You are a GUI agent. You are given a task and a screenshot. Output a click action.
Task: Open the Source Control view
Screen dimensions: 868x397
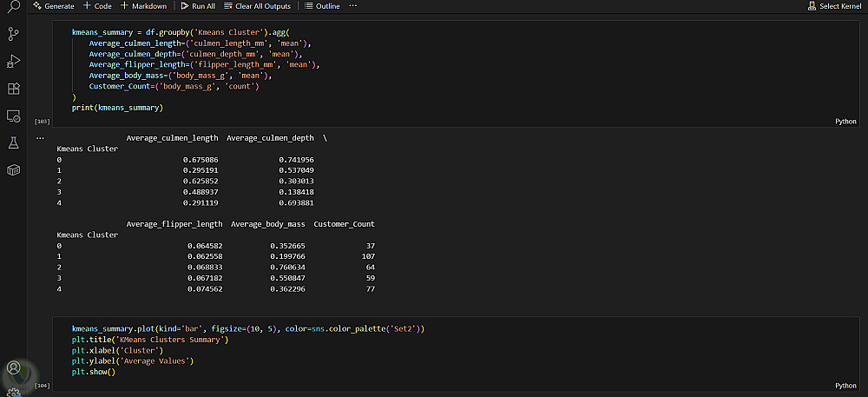(x=13, y=34)
